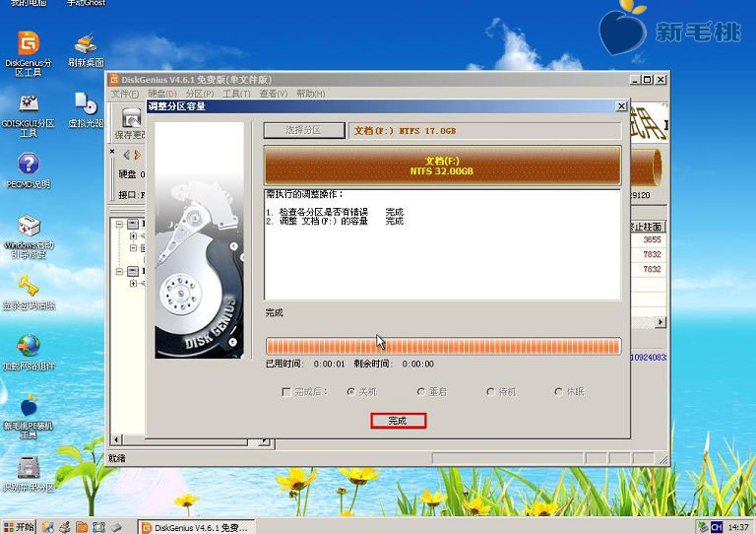
Task: Click the blue frame icon in quick launch
Action: [98, 527]
